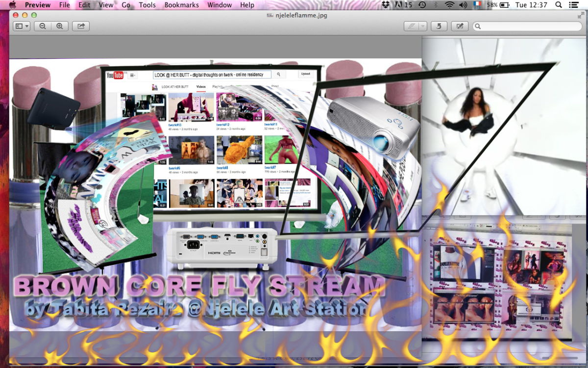
Task: Zoom in on the image
Action: click(x=59, y=26)
